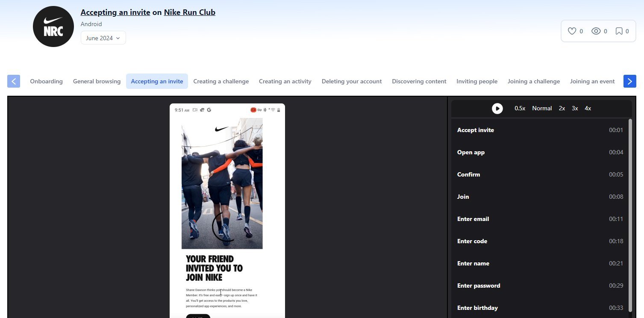Set playback speed to 4x
This screenshot has height=318, width=644.
588,109
